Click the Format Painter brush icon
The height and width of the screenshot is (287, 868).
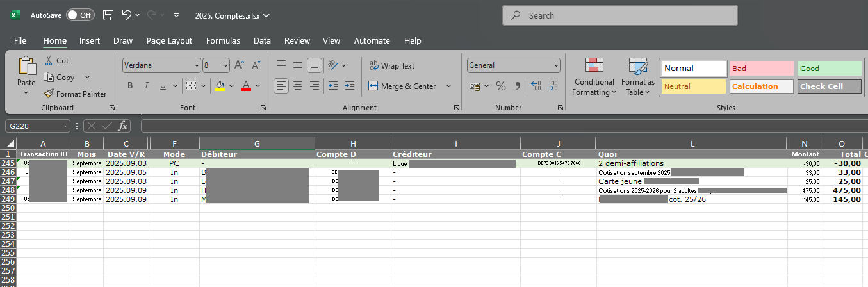tap(49, 94)
